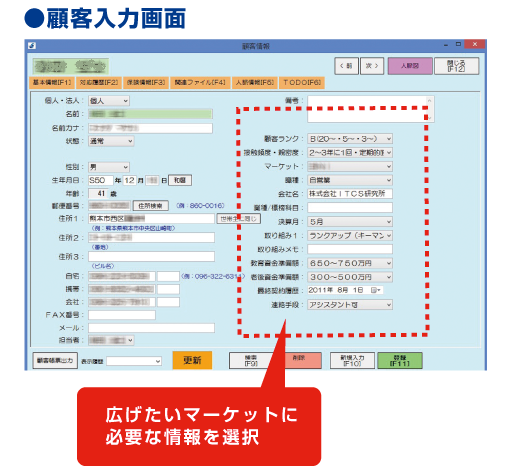Open the 個人・法人 dropdown
The width and height of the screenshot is (521, 473).
(x=109, y=101)
